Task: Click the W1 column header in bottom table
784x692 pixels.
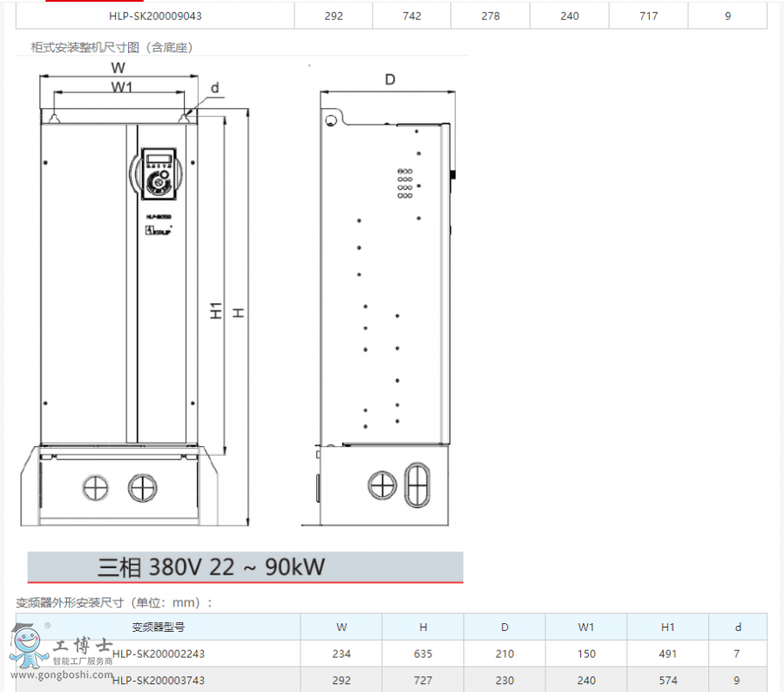Action: tap(586, 627)
